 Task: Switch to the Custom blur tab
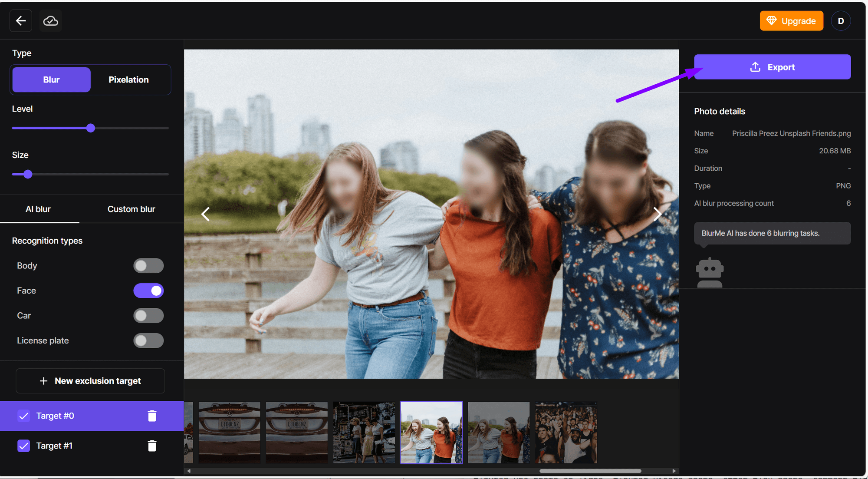pyautogui.click(x=131, y=209)
